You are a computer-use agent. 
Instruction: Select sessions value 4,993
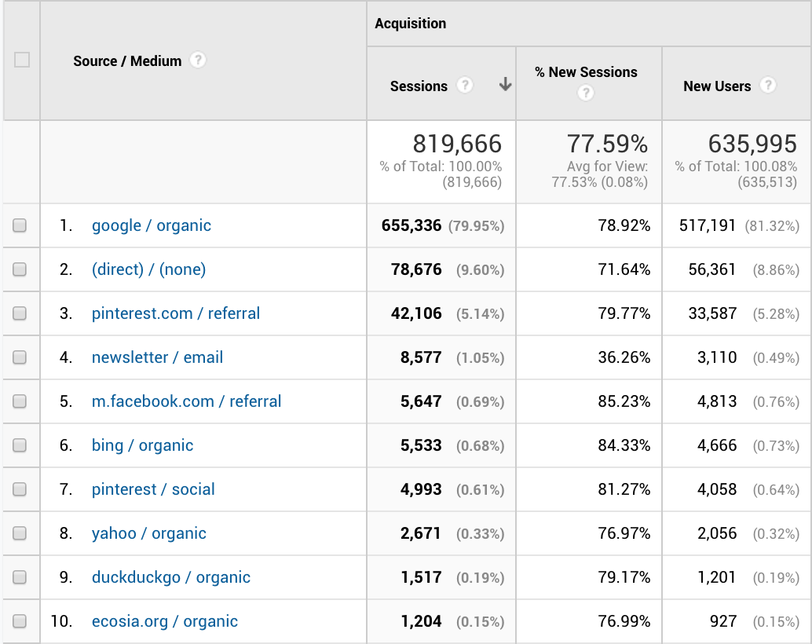[421, 489]
